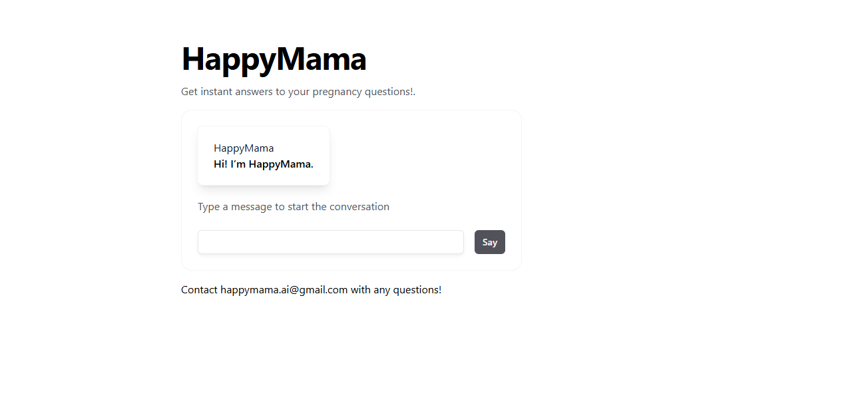Click the "gmail.com" part of the contact email
Screen dimensions: 868x413
(x=323, y=290)
